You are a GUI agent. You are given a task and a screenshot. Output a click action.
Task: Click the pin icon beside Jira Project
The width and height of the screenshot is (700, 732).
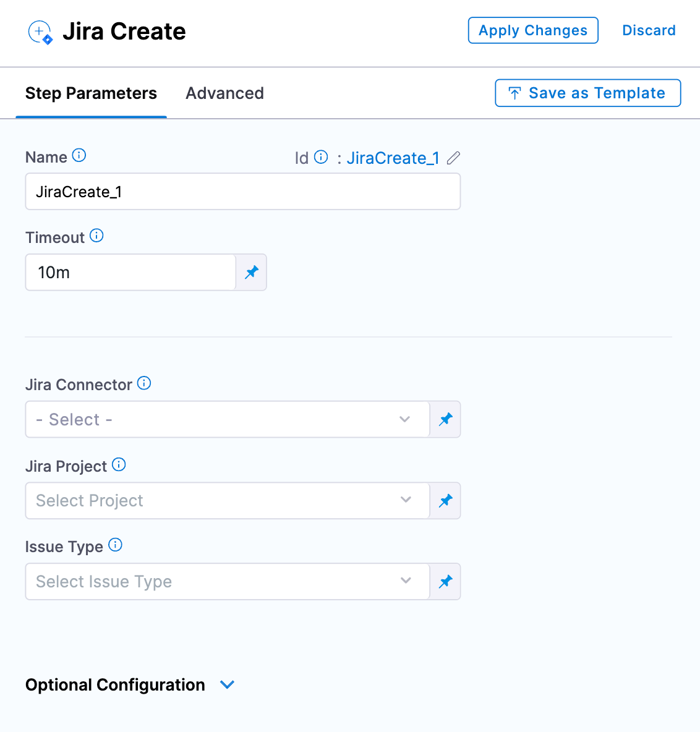[x=445, y=501]
